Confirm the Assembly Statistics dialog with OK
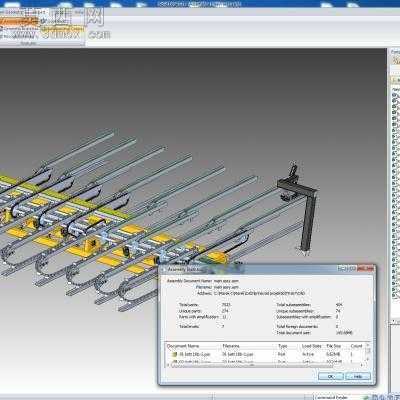This screenshot has width=400, height=400. coord(331,376)
